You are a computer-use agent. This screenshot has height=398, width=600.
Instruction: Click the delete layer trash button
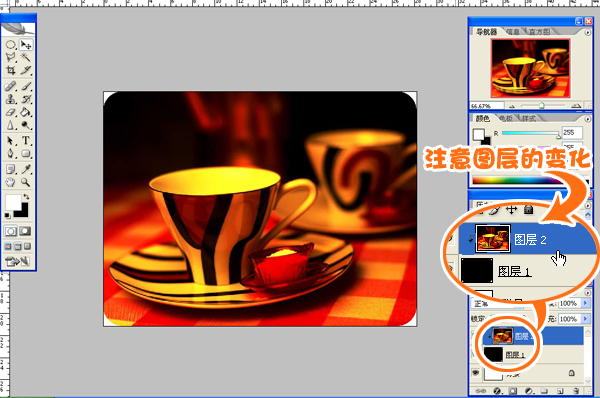coord(576,391)
